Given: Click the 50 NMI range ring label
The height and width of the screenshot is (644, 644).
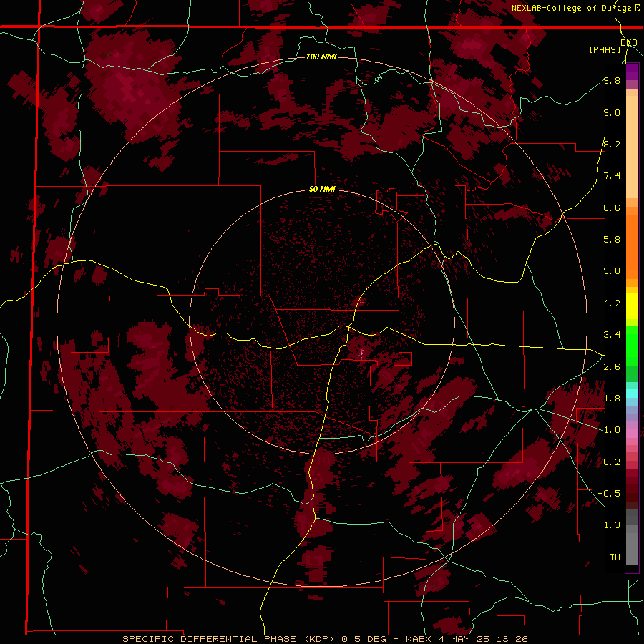Looking at the screenshot, I should [322, 190].
